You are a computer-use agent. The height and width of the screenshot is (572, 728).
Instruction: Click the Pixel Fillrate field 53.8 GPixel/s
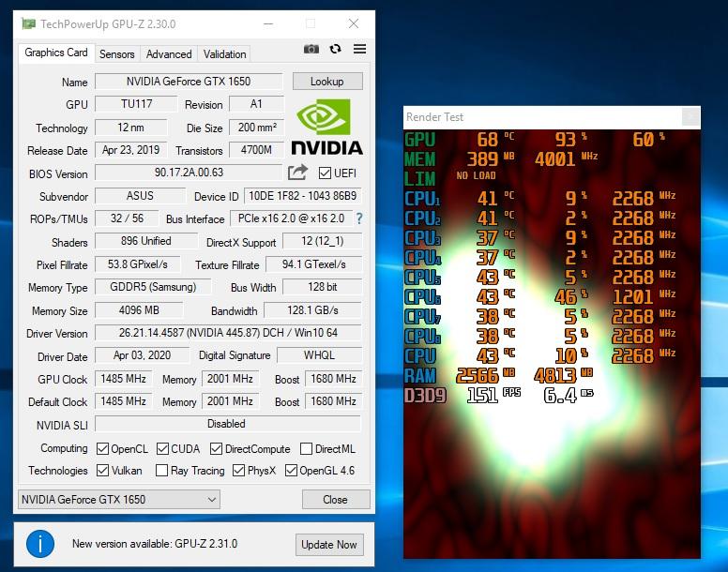(x=138, y=264)
